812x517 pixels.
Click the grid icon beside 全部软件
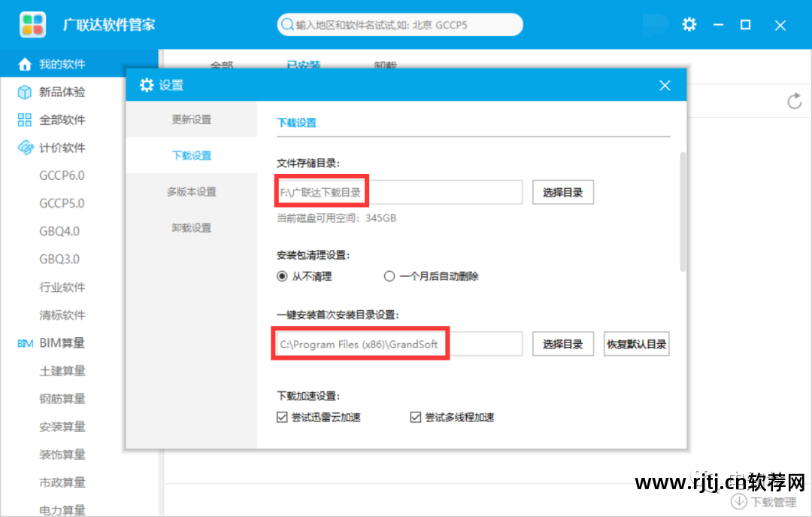[x=24, y=120]
